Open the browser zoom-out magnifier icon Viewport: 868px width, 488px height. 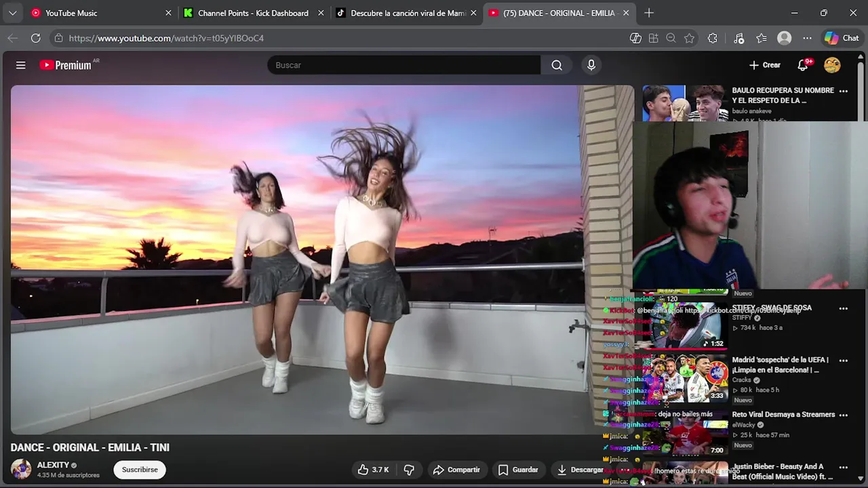(671, 39)
